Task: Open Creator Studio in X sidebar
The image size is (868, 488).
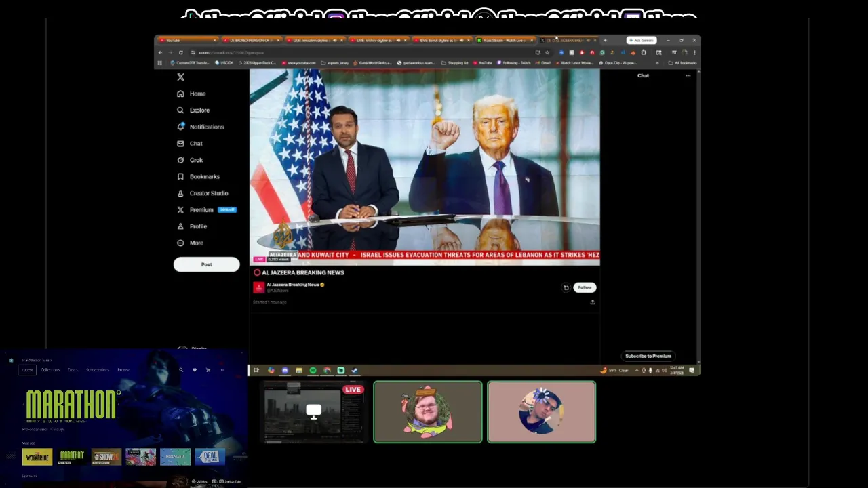Action: tap(202, 193)
